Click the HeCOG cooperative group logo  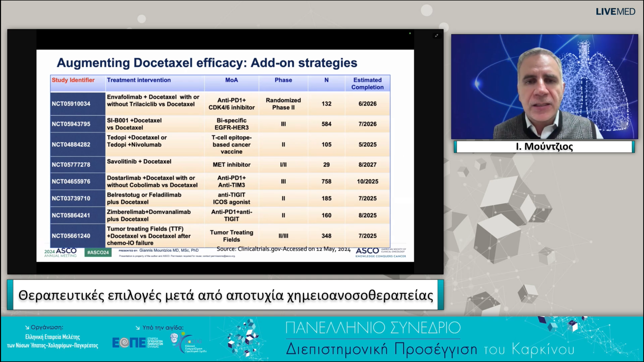[x=188, y=343]
